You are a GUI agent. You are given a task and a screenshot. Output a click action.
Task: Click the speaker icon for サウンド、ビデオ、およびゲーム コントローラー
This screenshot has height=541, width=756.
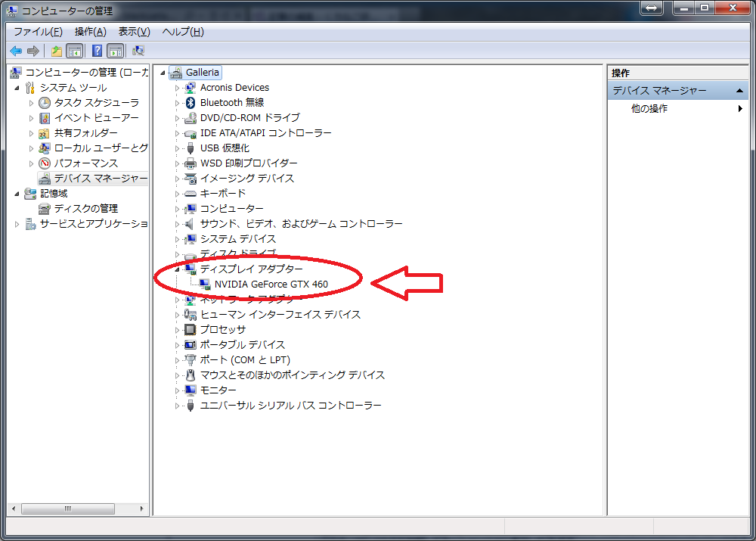191,224
